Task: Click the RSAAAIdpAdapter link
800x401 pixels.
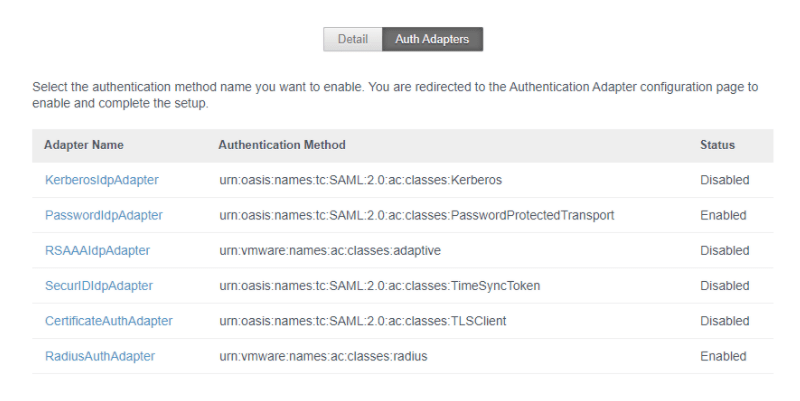Action: pos(97,250)
